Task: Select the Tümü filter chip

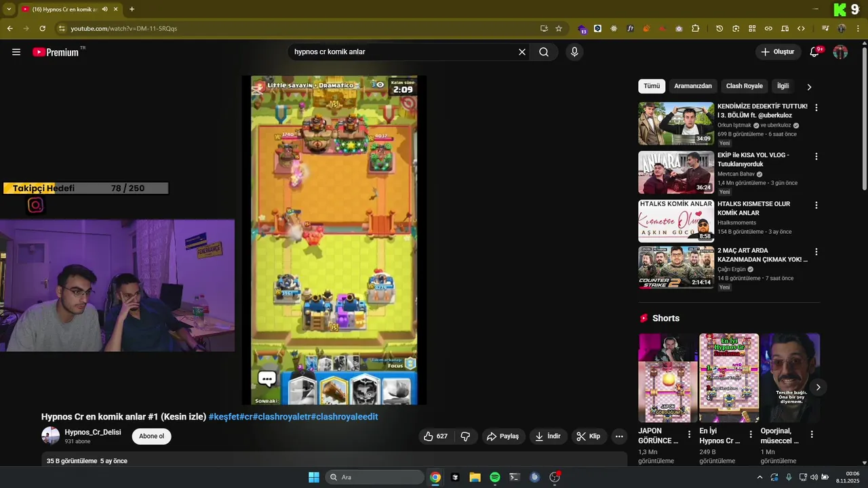Action: [x=652, y=86]
